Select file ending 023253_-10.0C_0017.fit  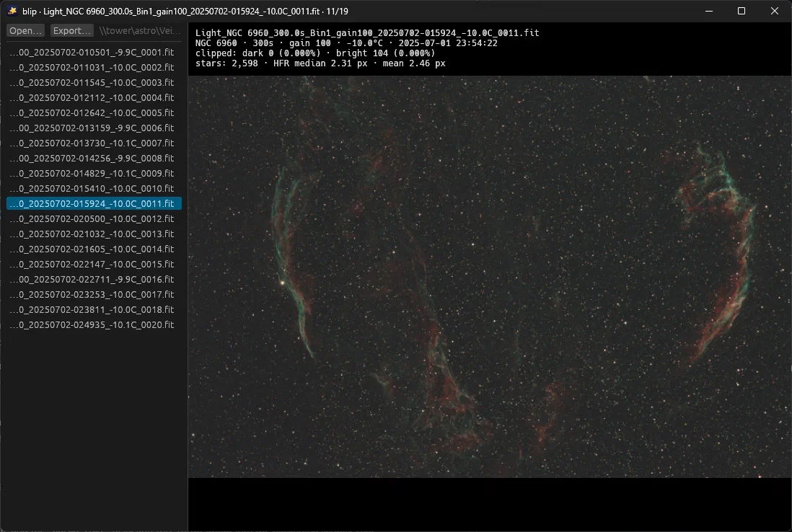(x=94, y=294)
